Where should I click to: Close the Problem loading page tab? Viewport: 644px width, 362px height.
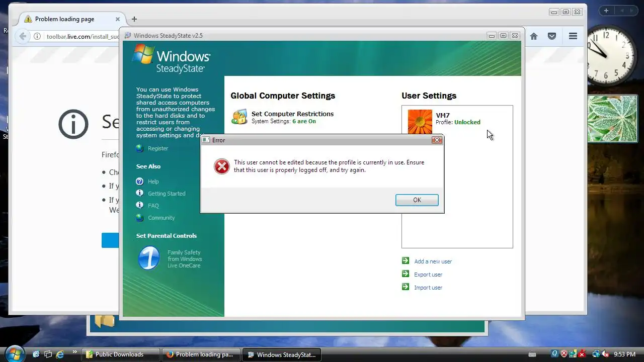(x=118, y=19)
